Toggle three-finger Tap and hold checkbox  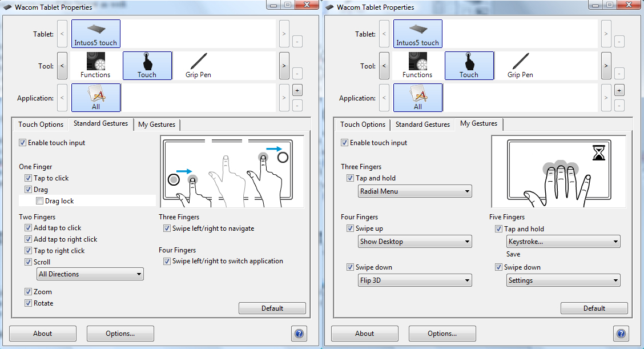click(x=350, y=178)
